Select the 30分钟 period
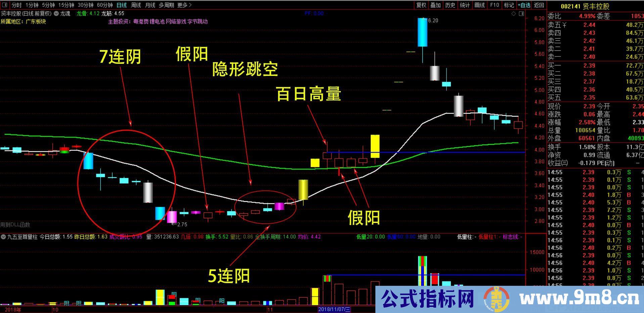Screen dimensions: 644x313 coord(86,5)
